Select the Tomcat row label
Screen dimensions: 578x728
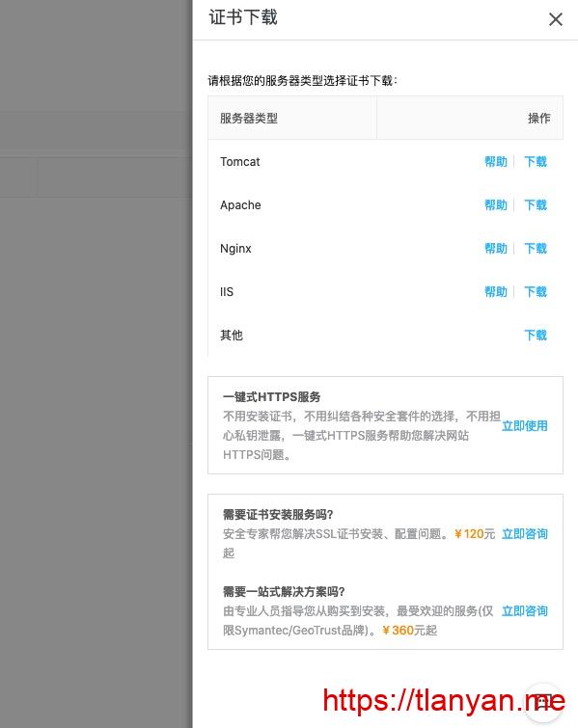point(239,162)
